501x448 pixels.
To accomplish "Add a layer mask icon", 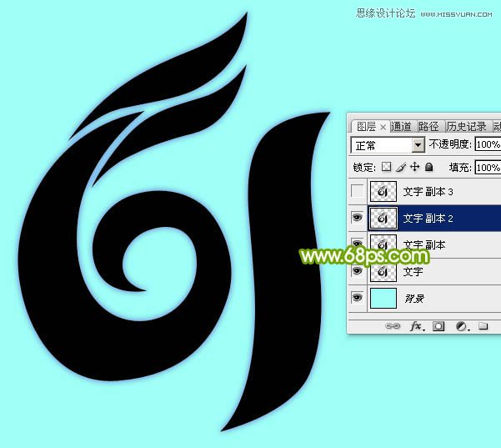I will 438,326.
